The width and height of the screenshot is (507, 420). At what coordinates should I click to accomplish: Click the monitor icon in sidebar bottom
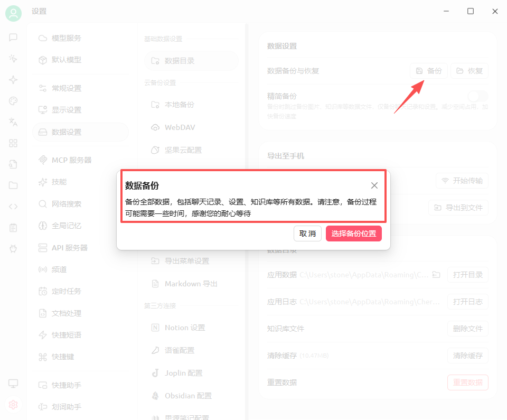(13, 384)
